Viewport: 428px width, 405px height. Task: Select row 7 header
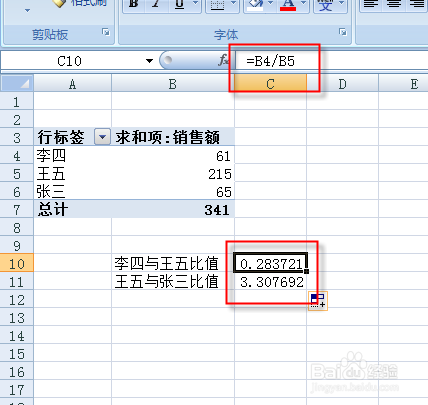click(x=17, y=210)
